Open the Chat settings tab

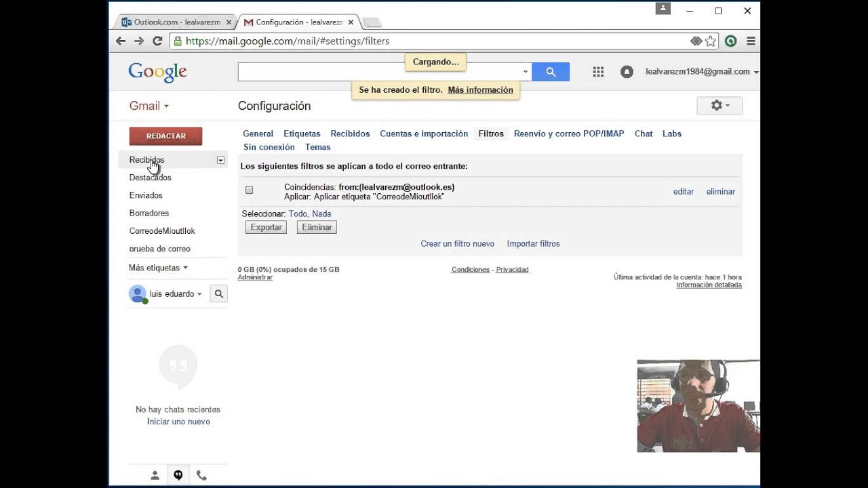[x=644, y=134]
